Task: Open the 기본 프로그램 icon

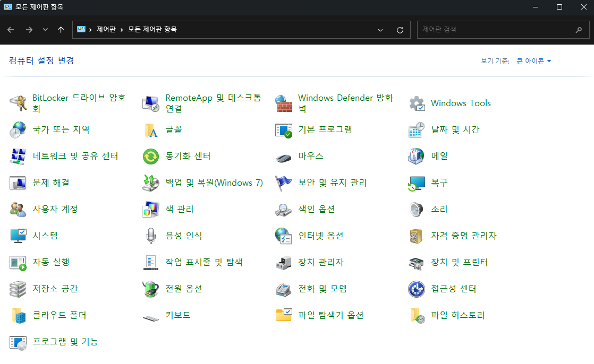Action: coord(284,130)
